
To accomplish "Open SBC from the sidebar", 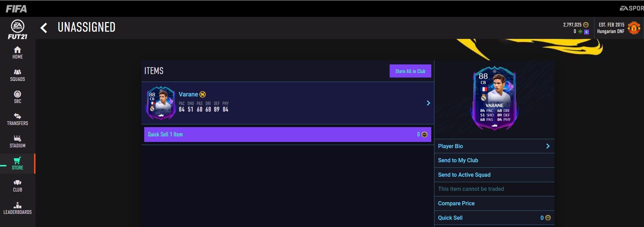I will [18, 97].
